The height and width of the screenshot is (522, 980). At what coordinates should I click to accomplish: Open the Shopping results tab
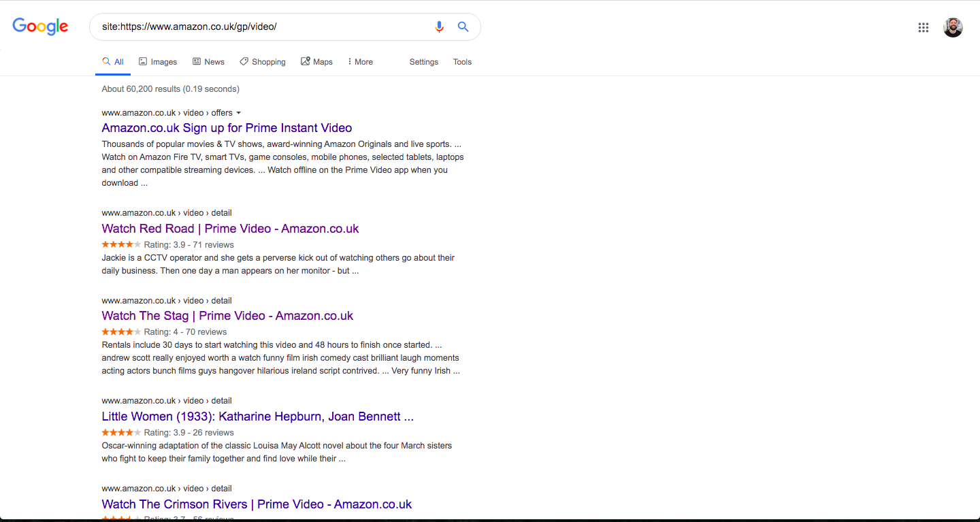click(x=263, y=62)
